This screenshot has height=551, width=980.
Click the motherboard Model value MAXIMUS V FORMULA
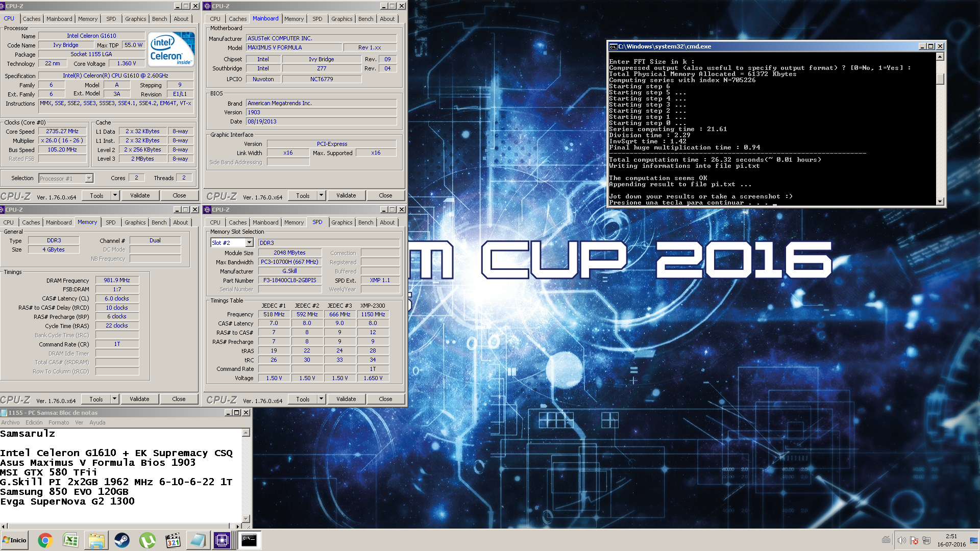pos(293,47)
